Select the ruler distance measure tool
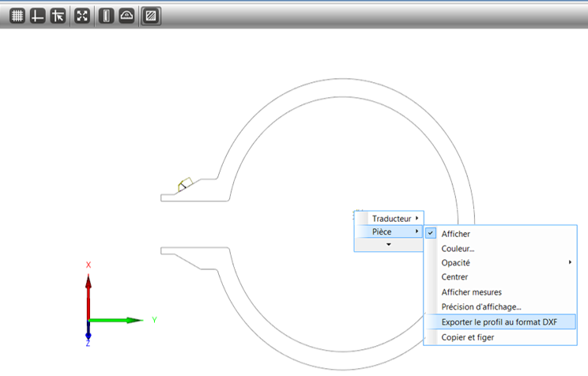The width and height of the screenshot is (588, 376). pos(107,16)
